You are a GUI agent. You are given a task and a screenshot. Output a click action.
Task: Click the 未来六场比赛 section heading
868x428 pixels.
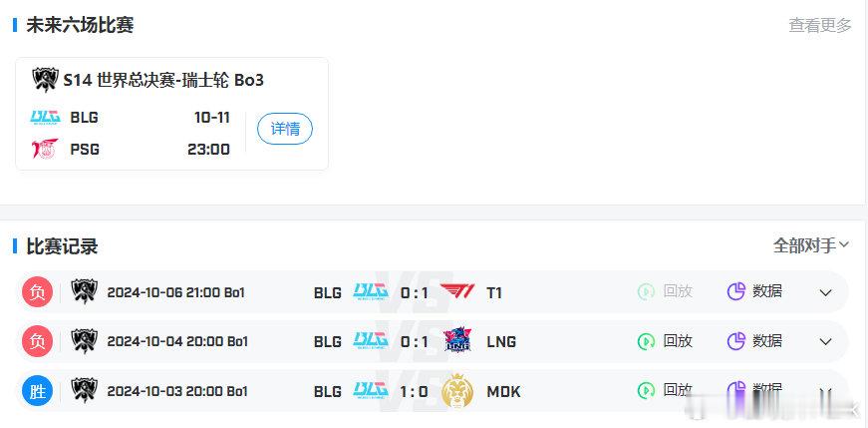tap(80, 25)
